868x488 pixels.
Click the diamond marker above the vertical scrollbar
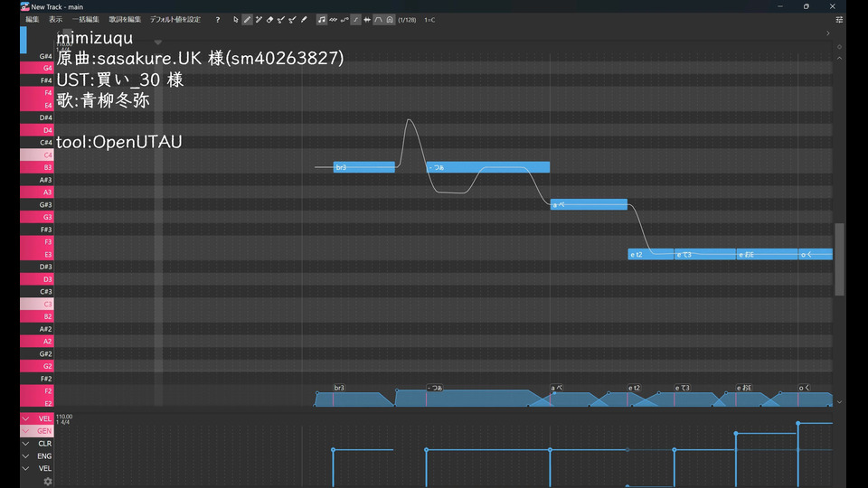pyautogui.click(x=839, y=47)
